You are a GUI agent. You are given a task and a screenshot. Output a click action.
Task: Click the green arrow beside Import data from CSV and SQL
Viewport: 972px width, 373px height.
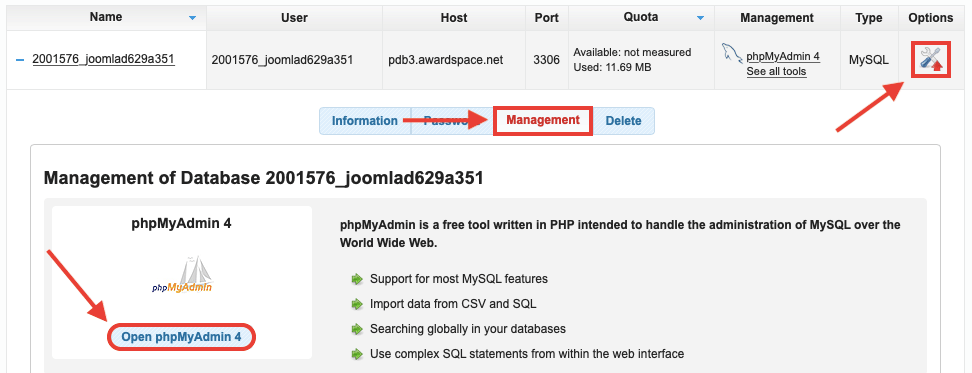[356, 304]
